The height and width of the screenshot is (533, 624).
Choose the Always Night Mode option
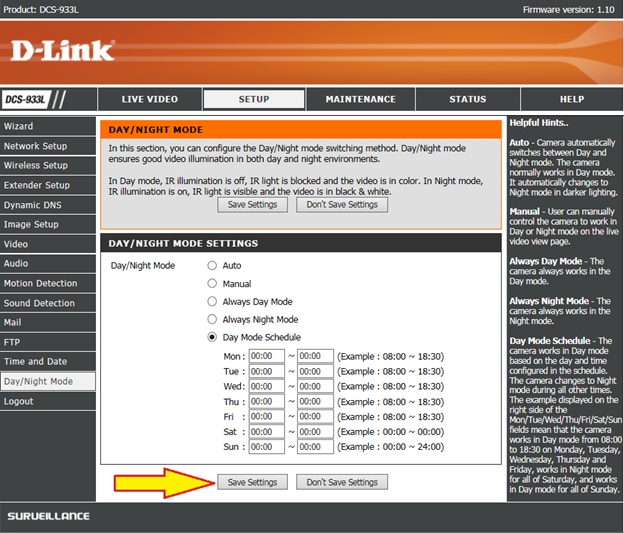point(212,320)
